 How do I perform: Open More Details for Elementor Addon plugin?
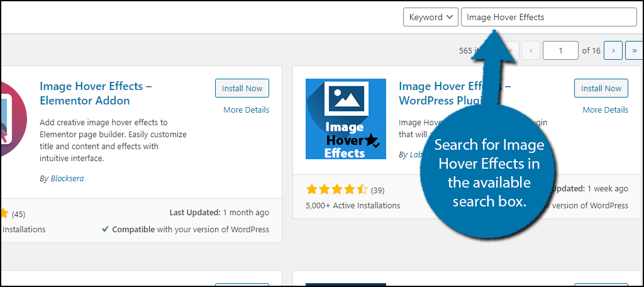click(246, 110)
